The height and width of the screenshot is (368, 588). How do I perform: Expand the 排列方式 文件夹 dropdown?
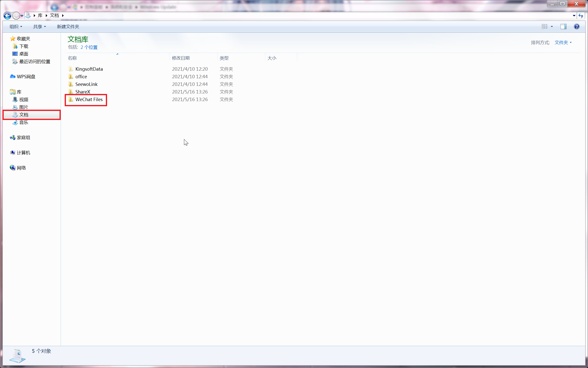[x=563, y=42]
